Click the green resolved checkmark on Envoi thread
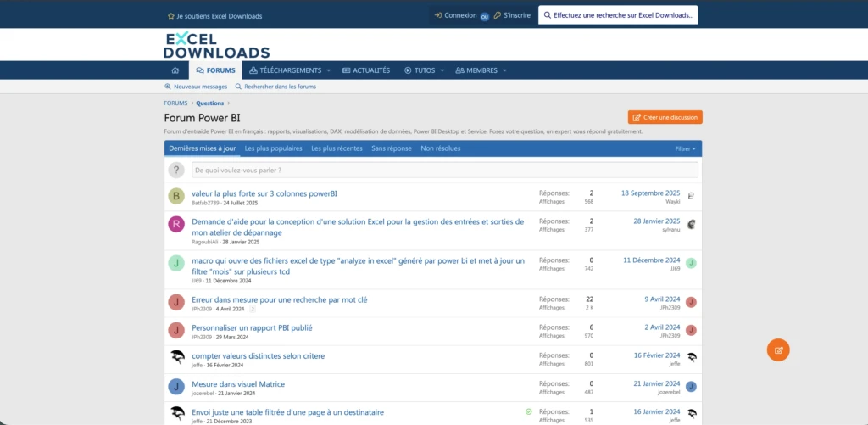Screen dimensions: 868x425 pos(529,411)
